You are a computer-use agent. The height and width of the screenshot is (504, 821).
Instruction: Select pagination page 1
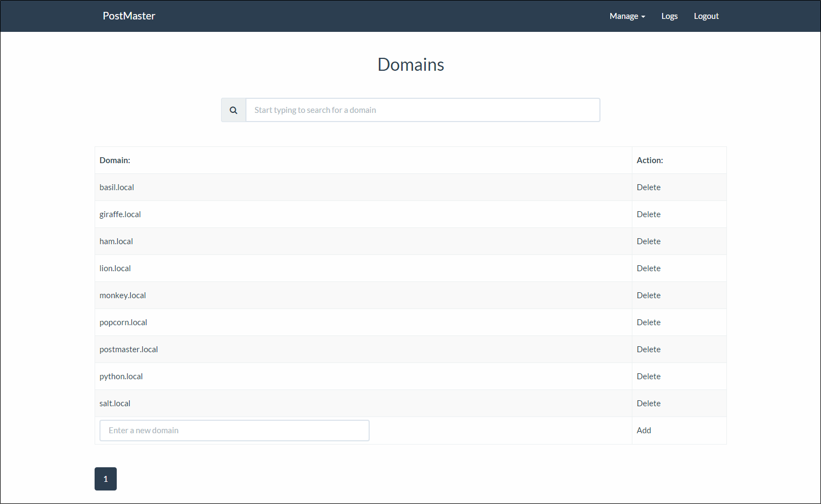click(x=105, y=479)
